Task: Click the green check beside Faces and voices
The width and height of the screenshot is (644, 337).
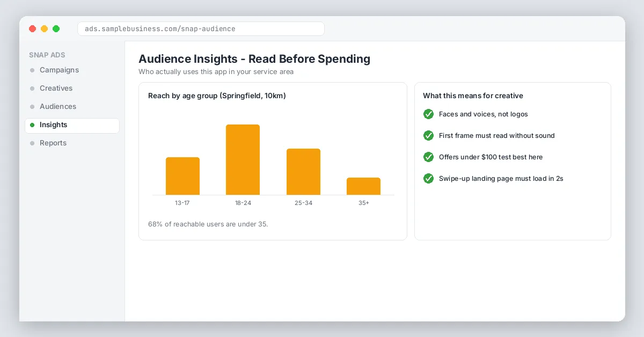Action: [x=428, y=114]
